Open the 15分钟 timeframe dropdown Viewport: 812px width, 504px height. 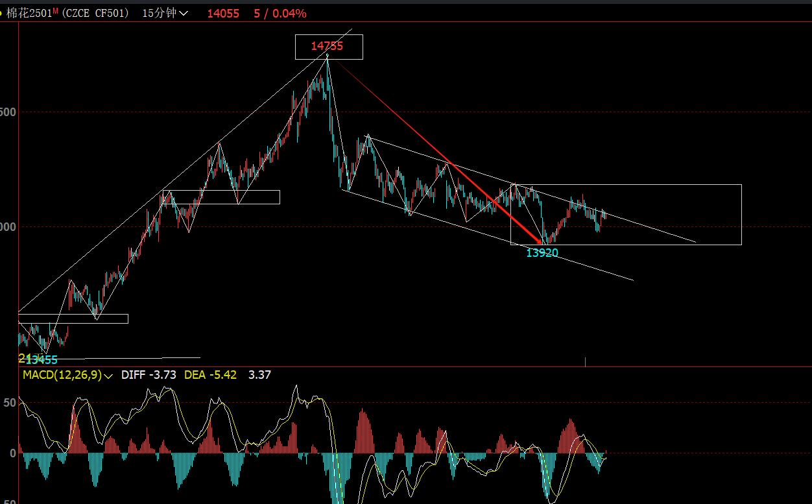click(x=166, y=13)
